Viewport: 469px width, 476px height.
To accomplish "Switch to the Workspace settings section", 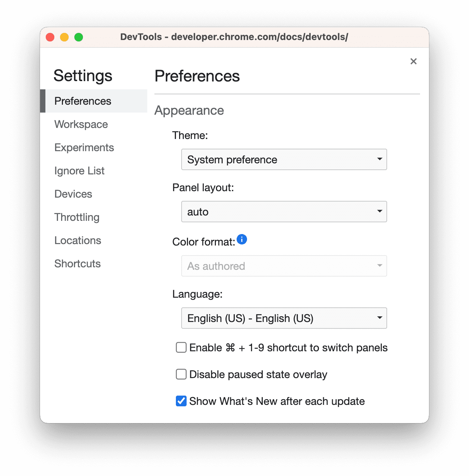I will [81, 124].
